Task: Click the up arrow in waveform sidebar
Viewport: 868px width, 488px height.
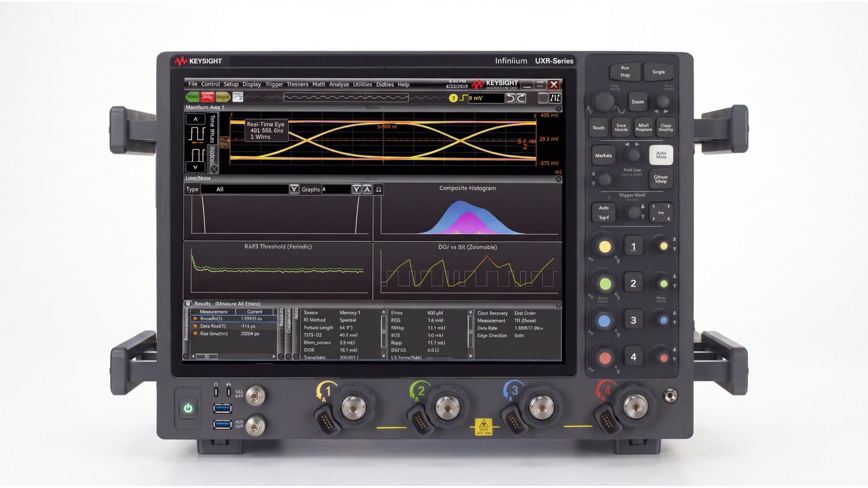Action: pos(195,119)
